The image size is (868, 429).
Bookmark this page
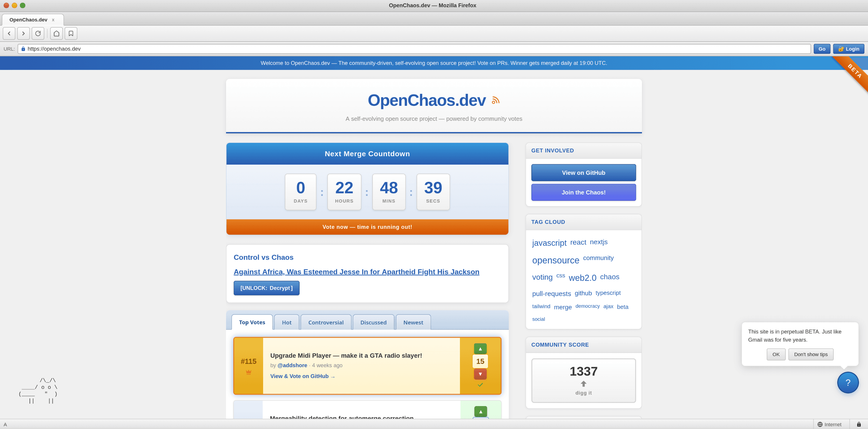[71, 33]
